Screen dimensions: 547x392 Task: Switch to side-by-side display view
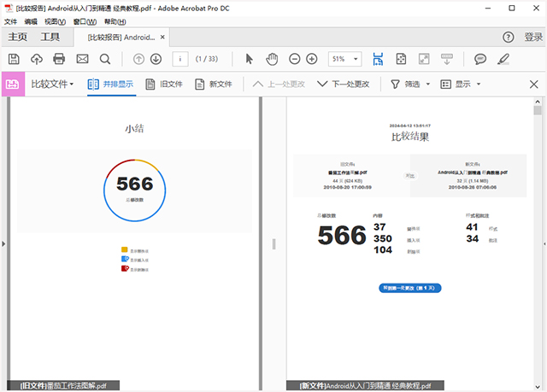(110, 85)
